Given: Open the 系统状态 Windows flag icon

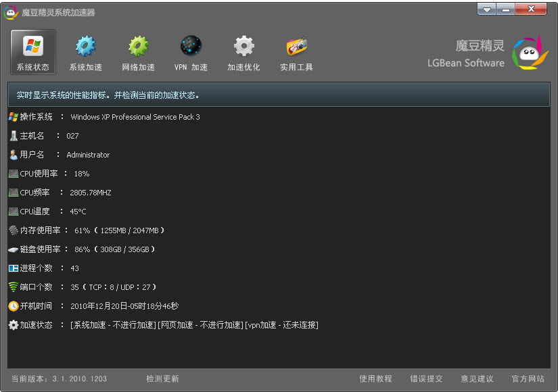Looking at the screenshot, I should 33,46.
